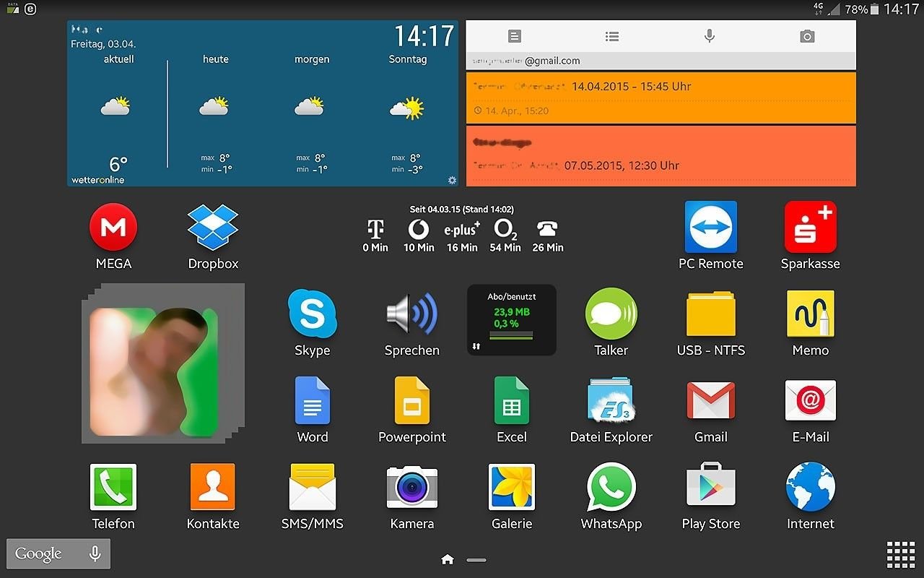The image size is (924, 578).
Task: Tap the 14:17 clock in weather widget
Action: tap(424, 36)
